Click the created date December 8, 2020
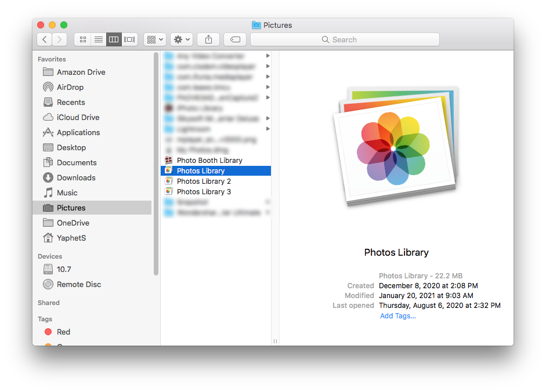The width and height of the screenshot is (546, 392). click(428, 285)
